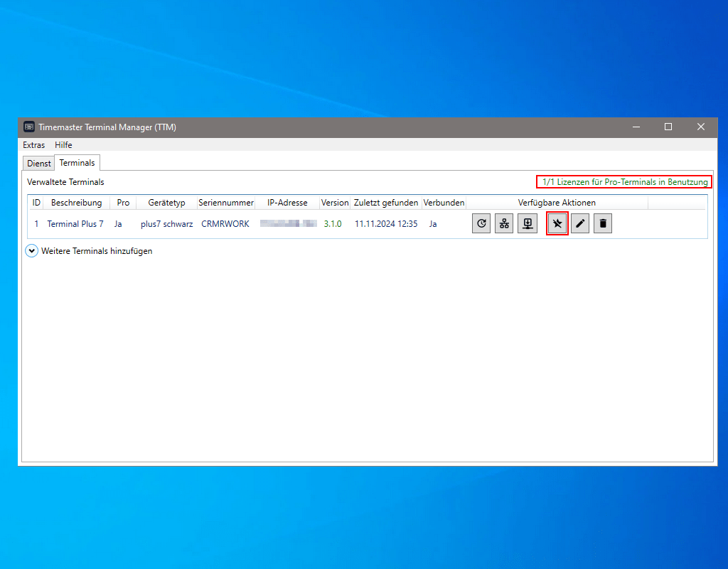Expand 'Weitere Terminals hinzufügen' section

point(32,251)
